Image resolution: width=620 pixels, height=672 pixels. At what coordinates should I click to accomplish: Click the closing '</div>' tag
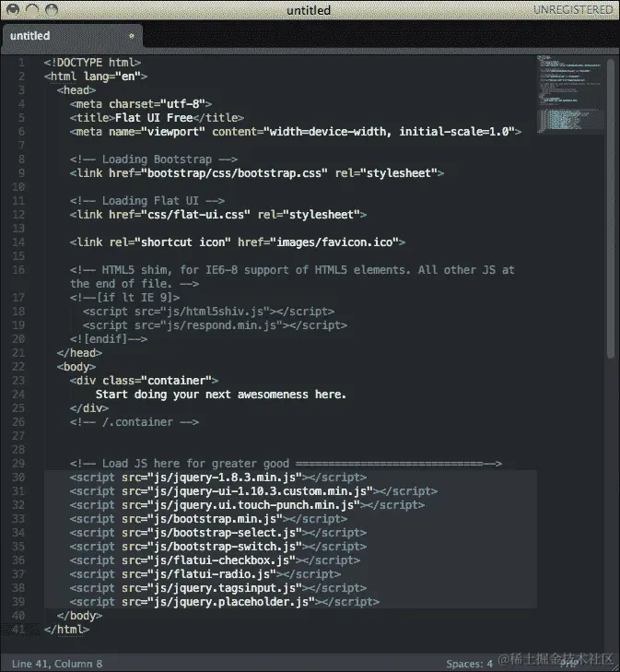pyautogui.click(x=89, y=408)
